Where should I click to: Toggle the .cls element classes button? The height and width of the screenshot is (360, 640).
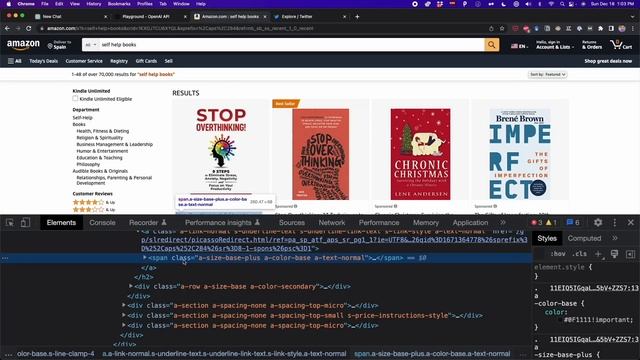tap(580, 254)
